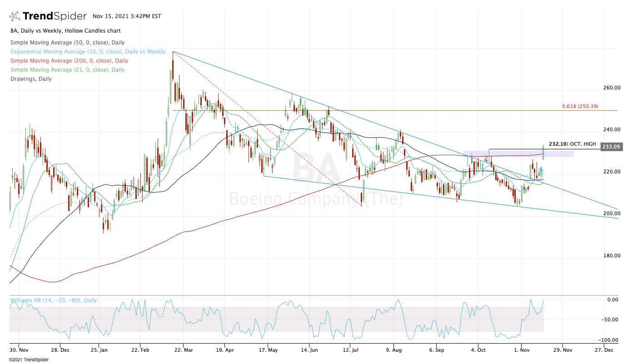Click the TrendSpider spider logo icon
The image size is (632, 364).
point(15,16)
